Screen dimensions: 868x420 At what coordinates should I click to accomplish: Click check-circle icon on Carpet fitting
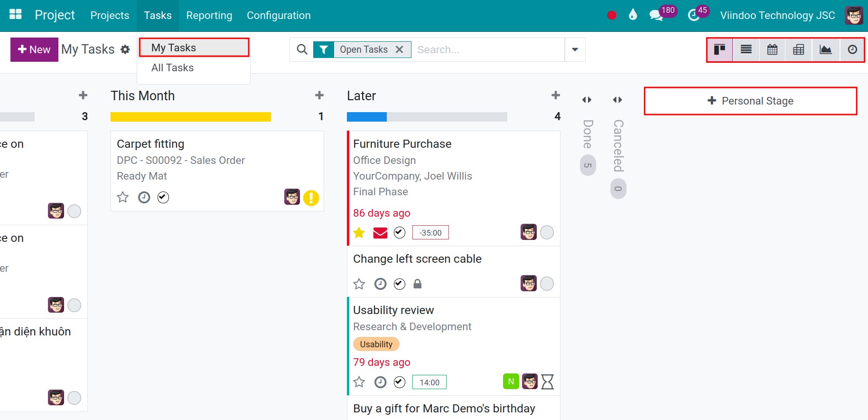[163, 197]
